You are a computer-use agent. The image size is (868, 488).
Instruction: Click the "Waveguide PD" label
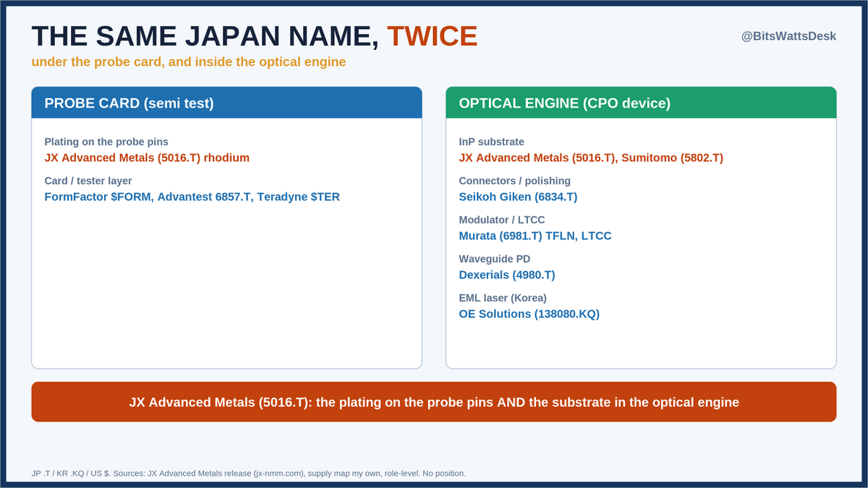(x=495, y=259)
